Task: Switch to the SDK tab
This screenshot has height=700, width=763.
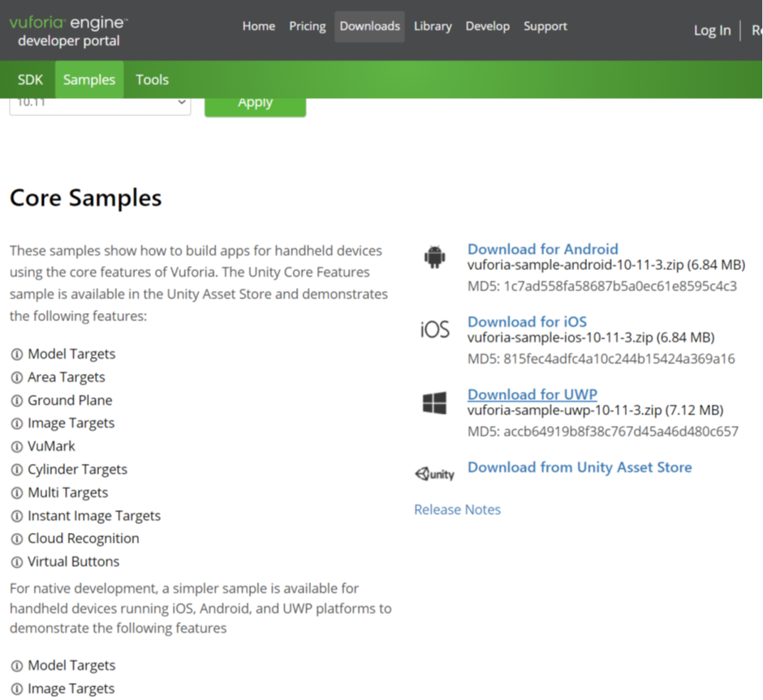Action: pos(30,79)
